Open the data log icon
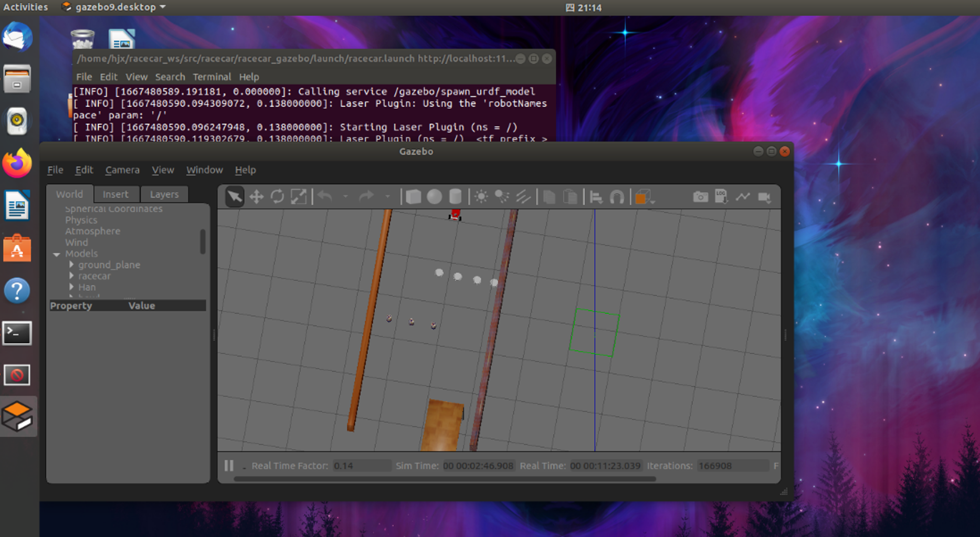The image size is (980, 537). coord(721,197)
